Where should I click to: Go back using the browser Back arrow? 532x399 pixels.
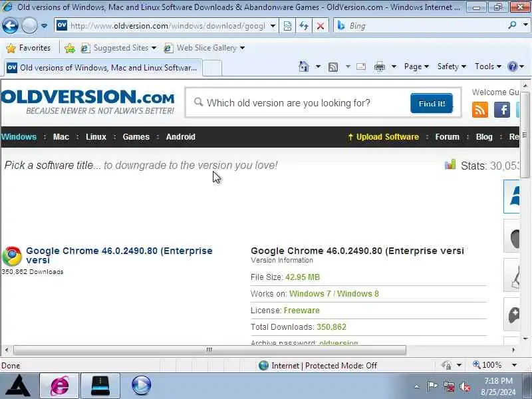pyautogui.click(x=10, y=26)
